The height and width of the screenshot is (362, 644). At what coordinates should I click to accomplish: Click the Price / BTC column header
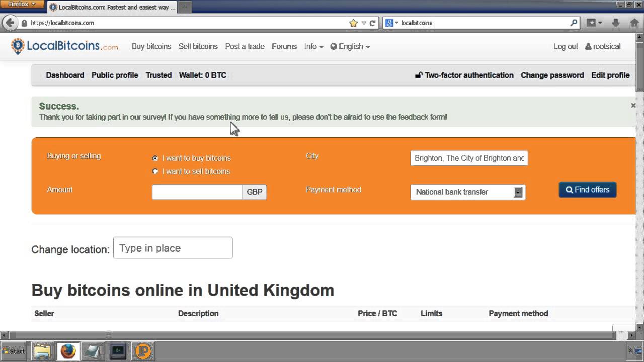click(377, 313)
